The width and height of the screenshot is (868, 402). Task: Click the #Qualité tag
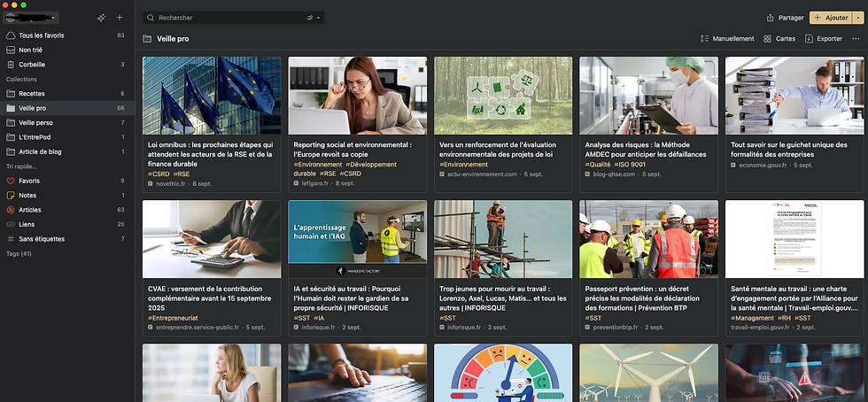[598, 165]
